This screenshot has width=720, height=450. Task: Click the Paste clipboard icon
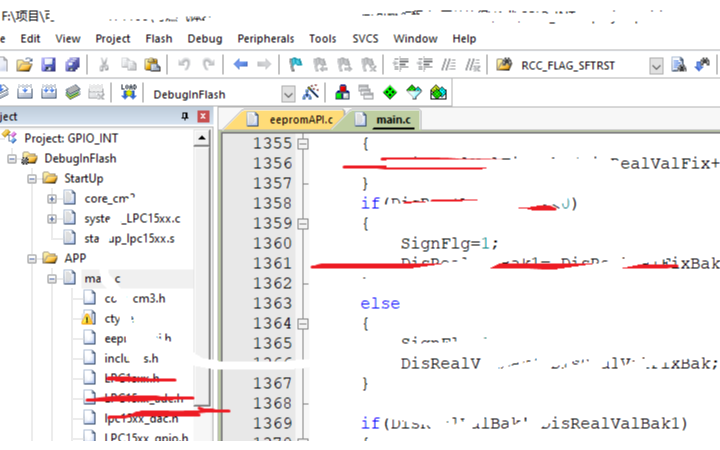pos(152,65)
